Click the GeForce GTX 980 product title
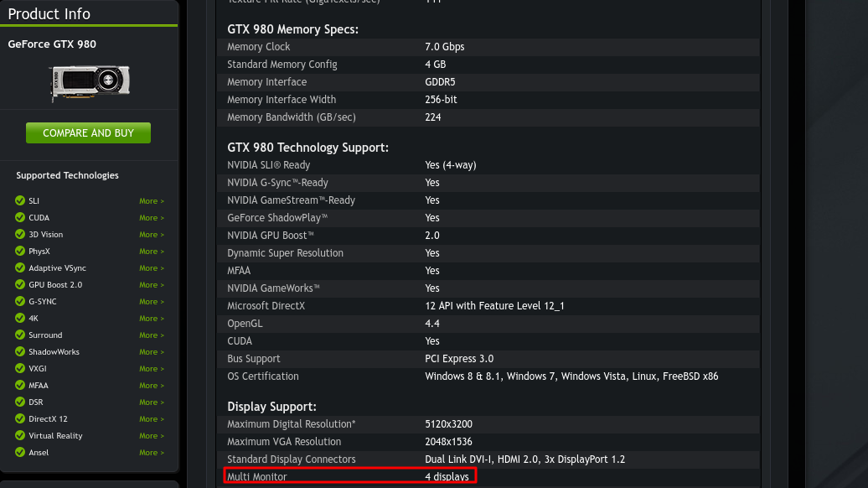 [52, 44]
